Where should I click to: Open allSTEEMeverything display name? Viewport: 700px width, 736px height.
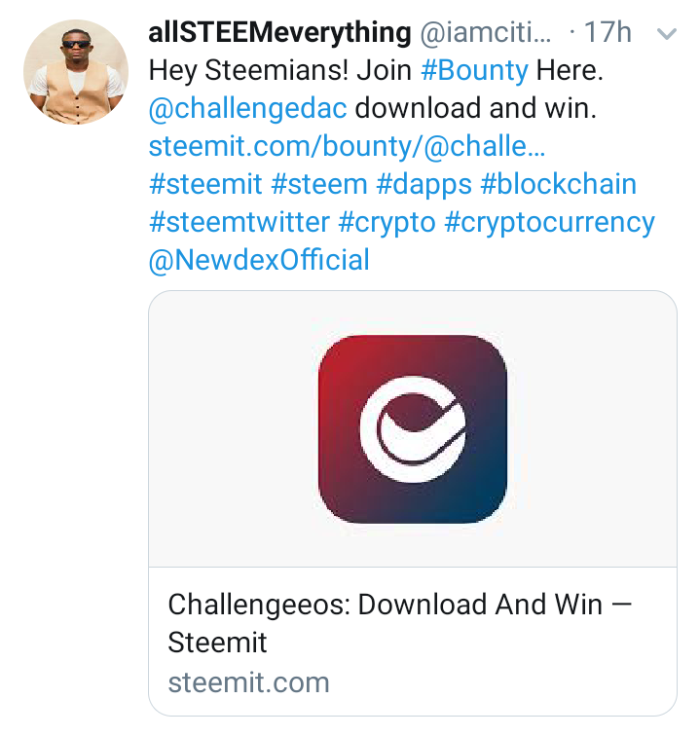[279, 32]
